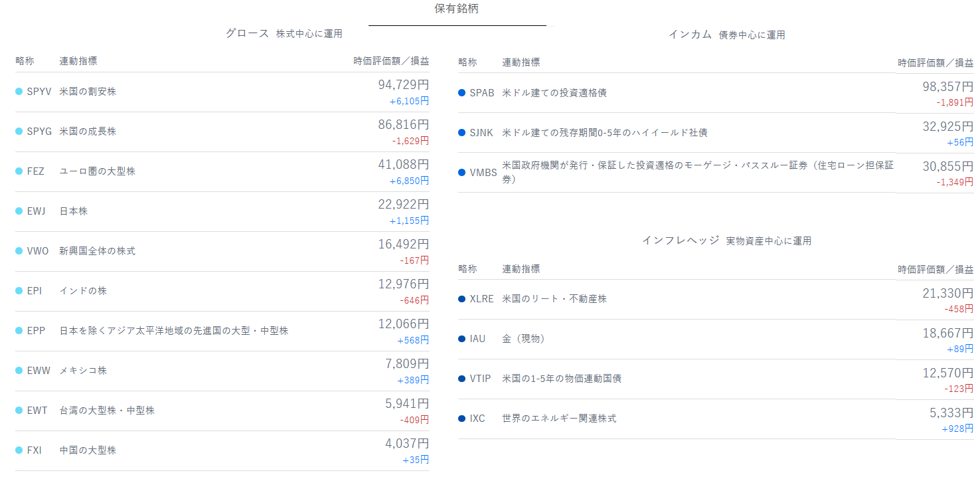Click the インフレヘッジ section heading
This screenshot has height=479, width=980.
pos(681,240)
